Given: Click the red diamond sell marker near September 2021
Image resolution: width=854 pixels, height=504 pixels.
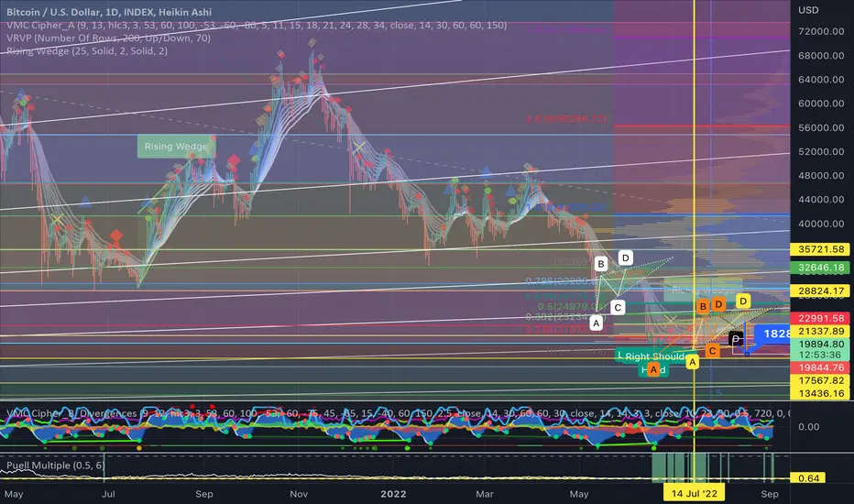Looking at the screenshot, I should click(233, 161).
